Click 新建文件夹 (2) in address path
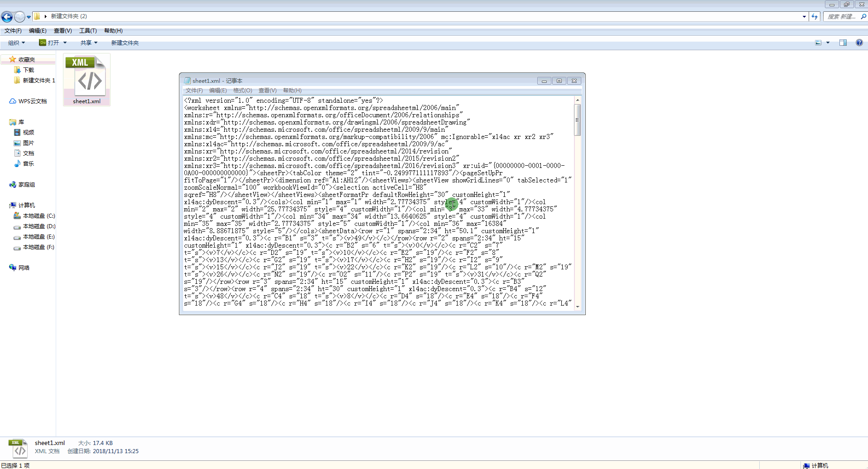This screenshot has height=469, width=868. [69, 16]
